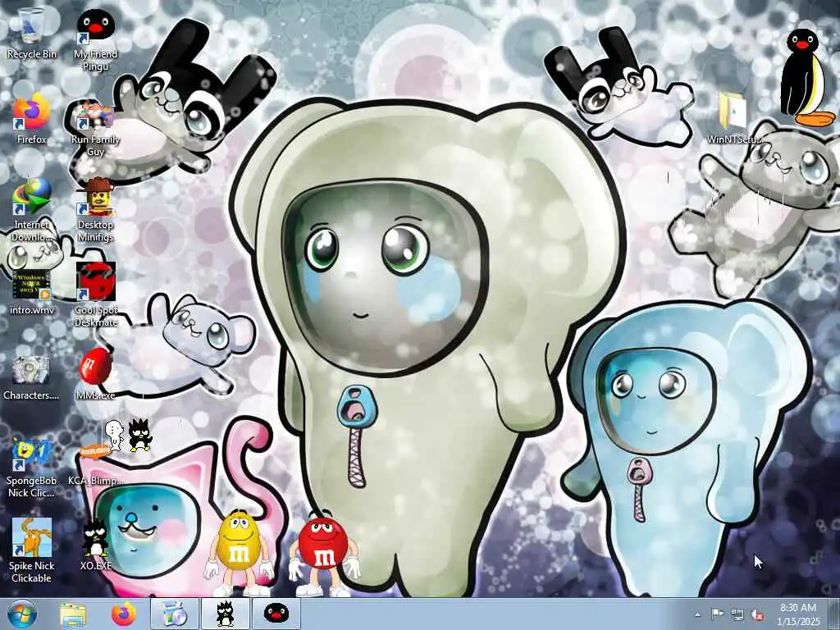840x630 pixels.
Task: Click the Show desktop button
Action: tap(834, 614)
